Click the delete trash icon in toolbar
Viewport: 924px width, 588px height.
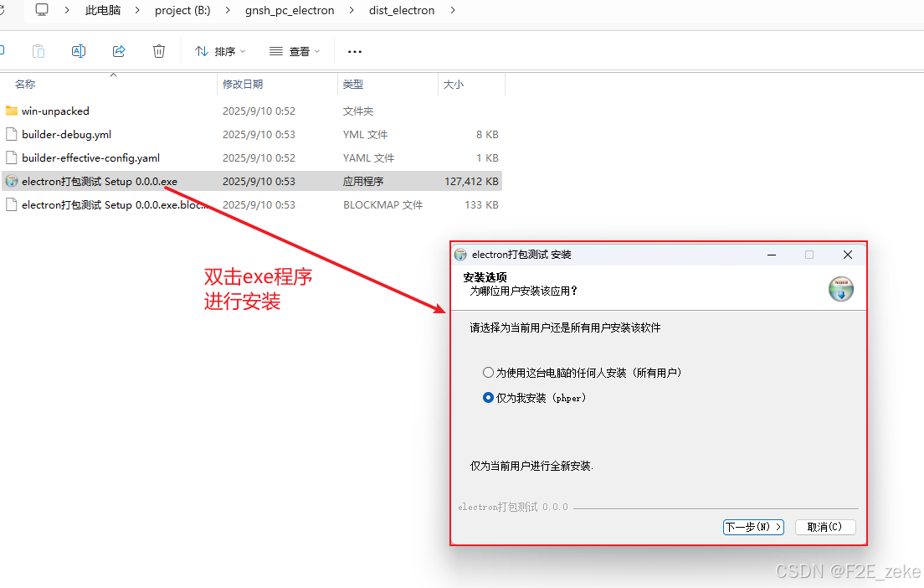(x=159, y=51)
